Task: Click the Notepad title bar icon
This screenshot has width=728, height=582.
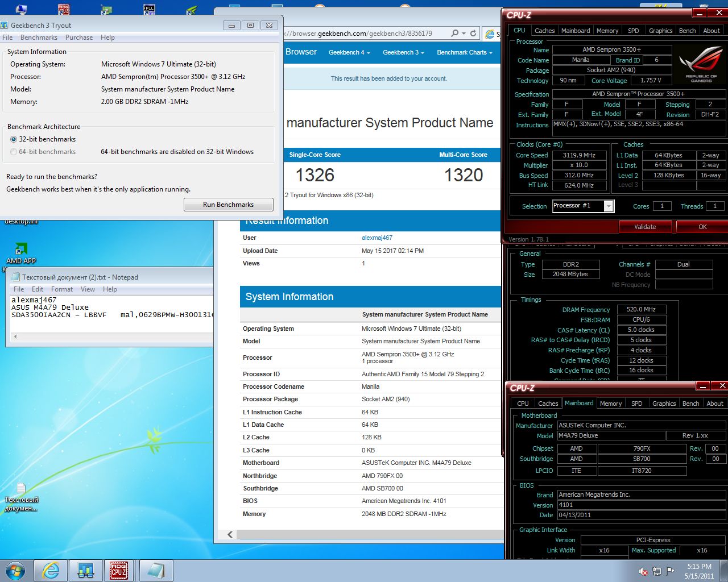Action: (15, 277)
